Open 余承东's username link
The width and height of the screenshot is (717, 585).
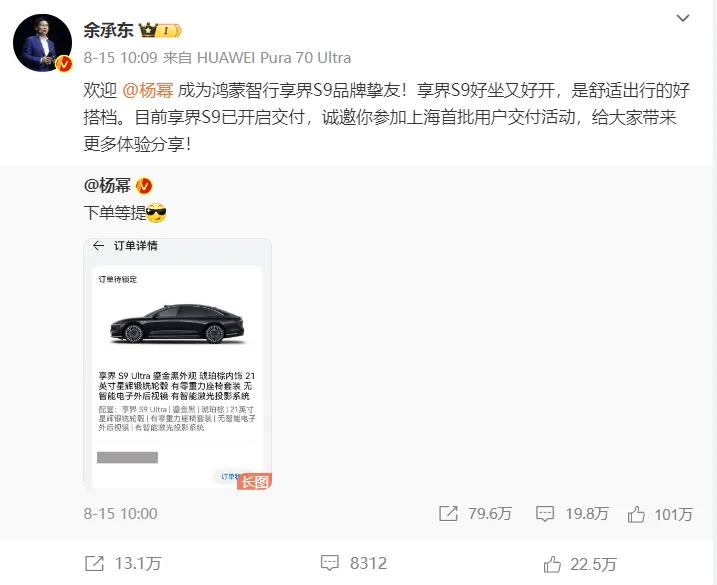click(x=108, y=30)
